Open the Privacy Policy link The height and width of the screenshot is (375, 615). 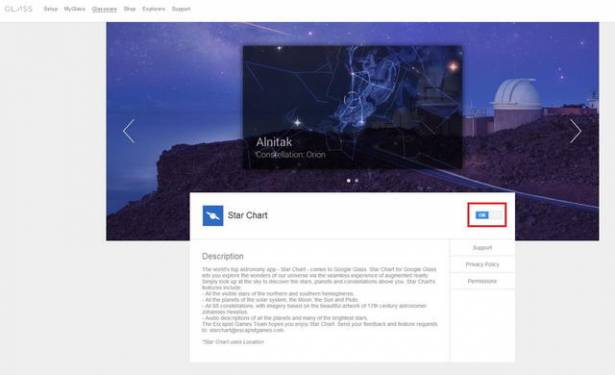tap(482, 264)
